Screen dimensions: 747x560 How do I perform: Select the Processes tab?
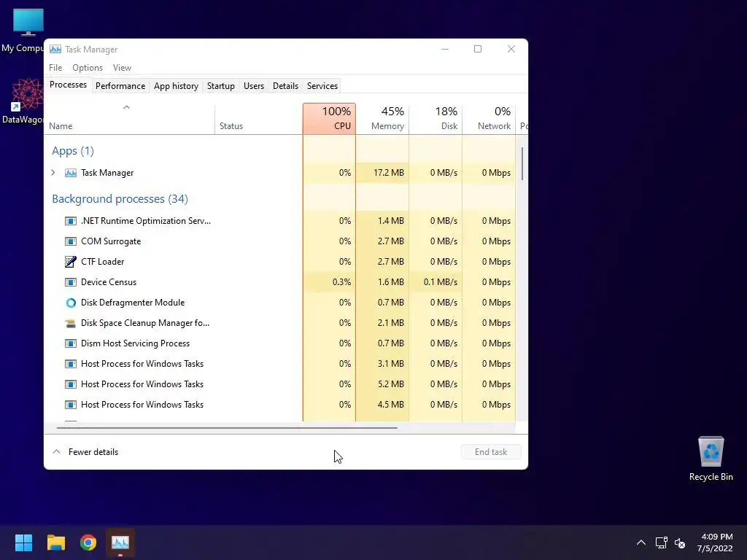point(68,85)
